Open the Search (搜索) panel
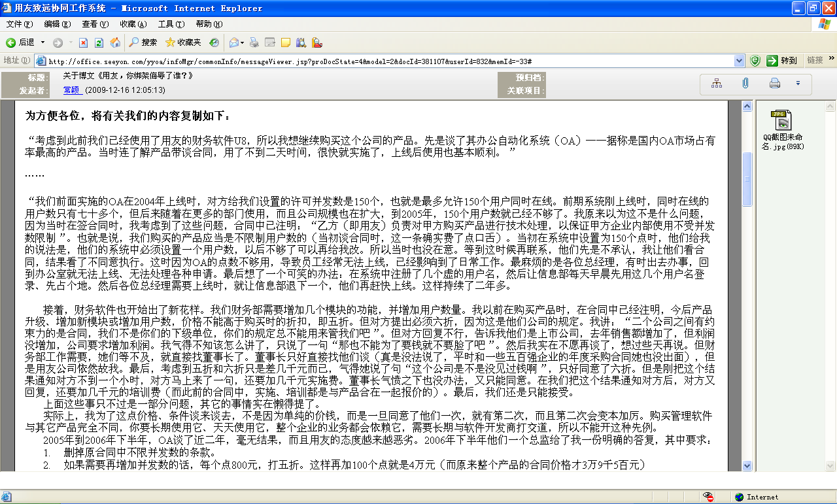Viewport: 837px width, 504px height. point(143,42)
